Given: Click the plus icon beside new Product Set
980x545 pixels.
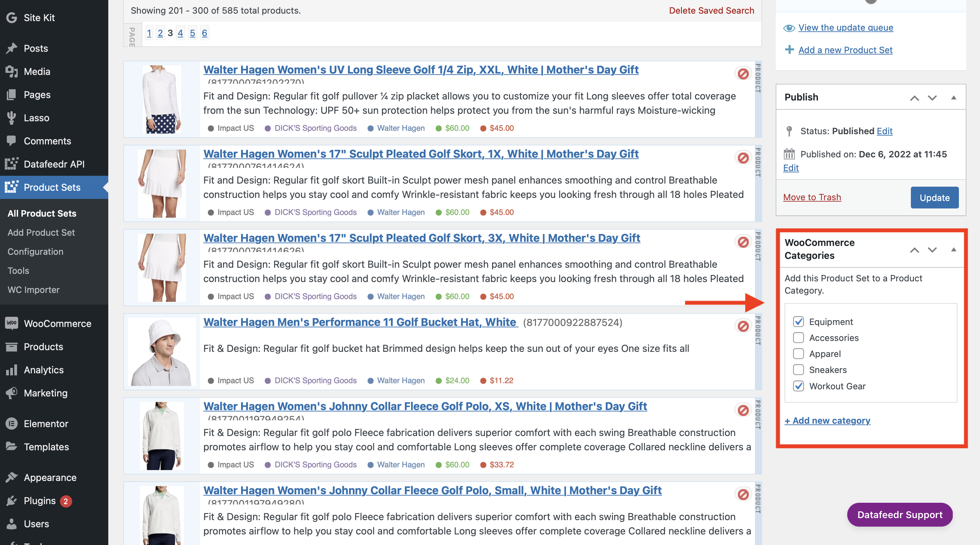Looking at the screenshot, I should coord(789,49).
